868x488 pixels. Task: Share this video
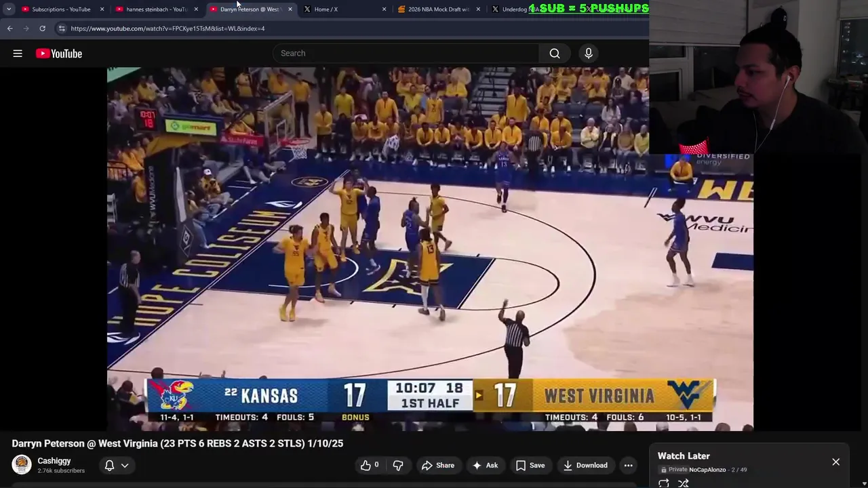coord(438,465)
